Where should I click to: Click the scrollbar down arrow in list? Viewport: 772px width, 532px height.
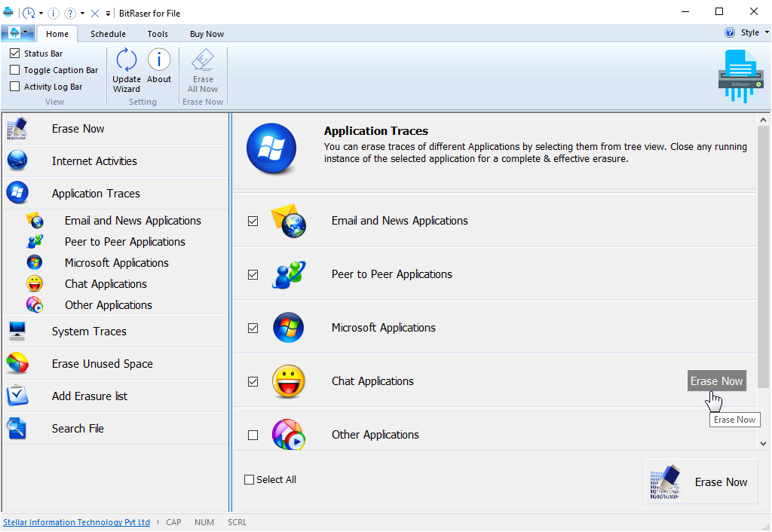[x=763, y=444]
